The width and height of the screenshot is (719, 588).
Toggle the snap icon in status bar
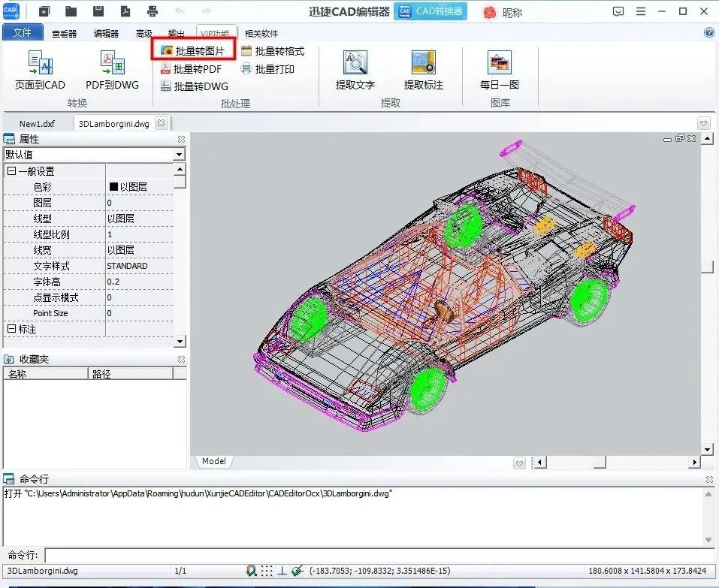point(251,571)
